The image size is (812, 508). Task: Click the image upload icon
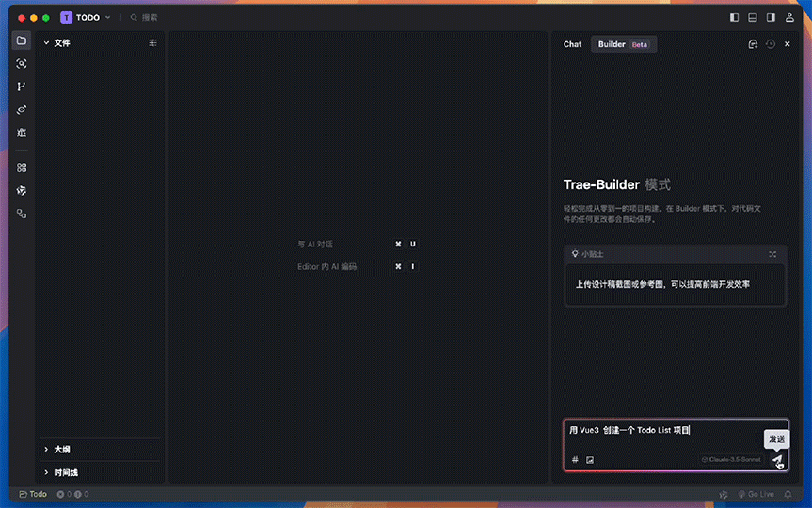pyautogui.click(x=590, y=460)
